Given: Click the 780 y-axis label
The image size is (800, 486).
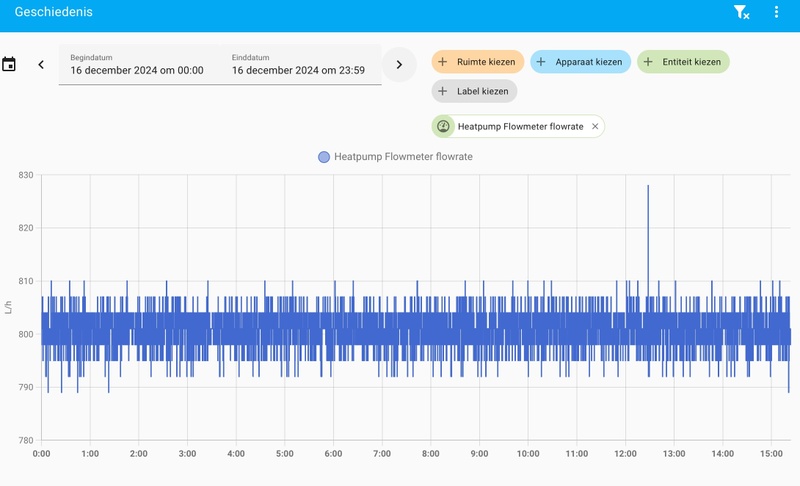Looking at the screenshot, I should (26, 440).
